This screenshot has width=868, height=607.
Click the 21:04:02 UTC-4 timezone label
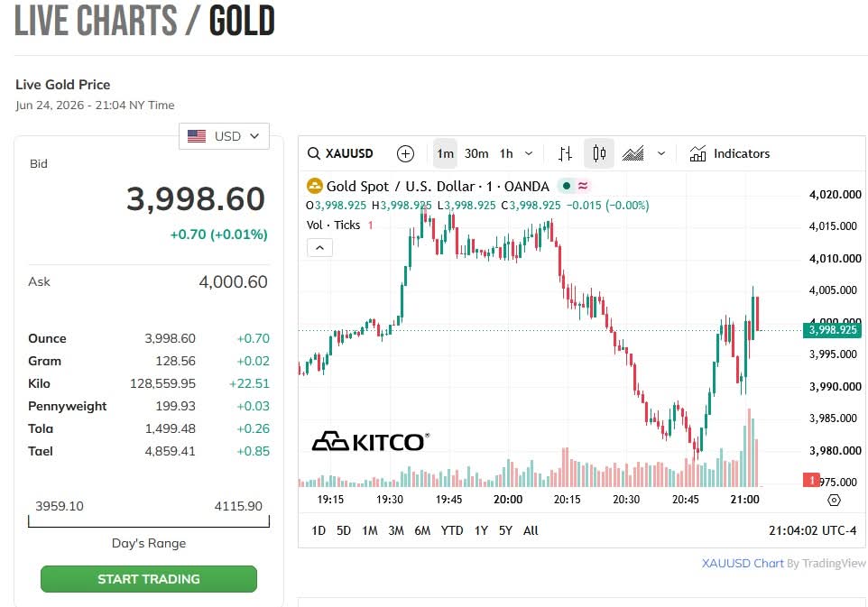point(812,530)
